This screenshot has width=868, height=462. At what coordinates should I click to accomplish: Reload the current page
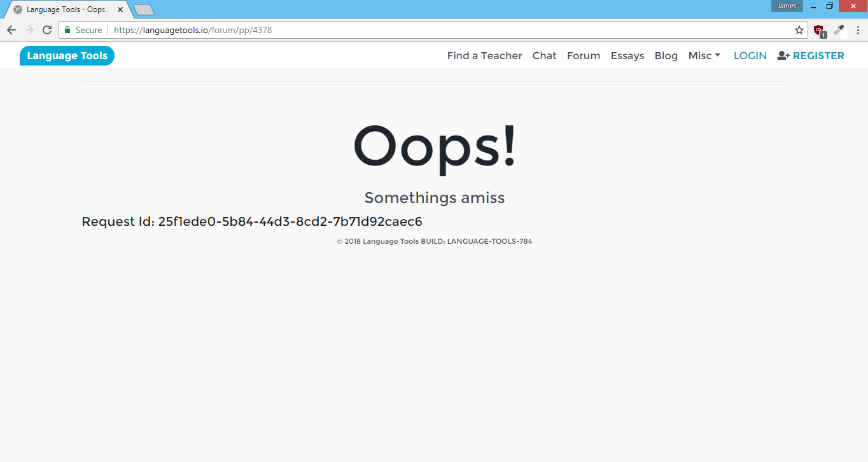tap(47, 30)
